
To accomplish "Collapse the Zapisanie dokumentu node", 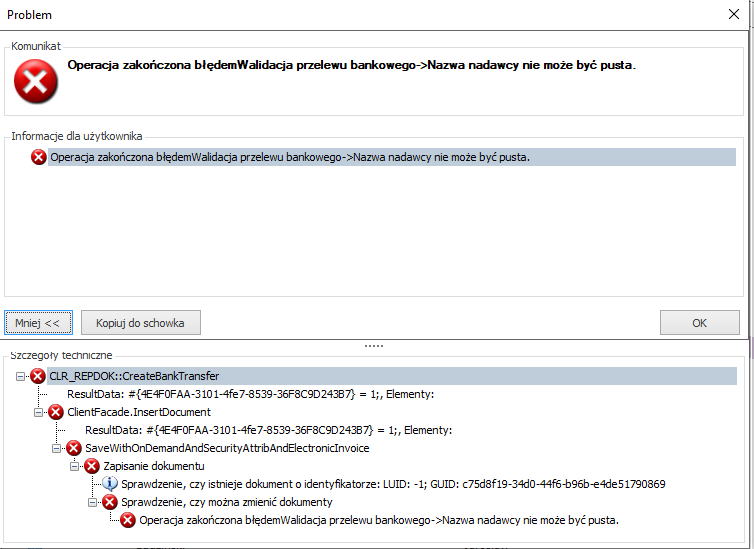I will (x=75, y=466).
